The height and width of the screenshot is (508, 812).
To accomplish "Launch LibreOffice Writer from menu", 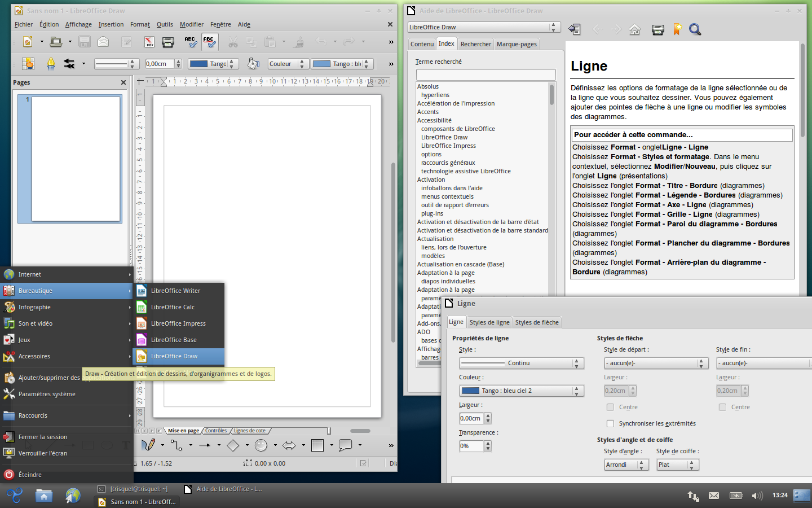I will pyautogui.click(x=179, y=291).
